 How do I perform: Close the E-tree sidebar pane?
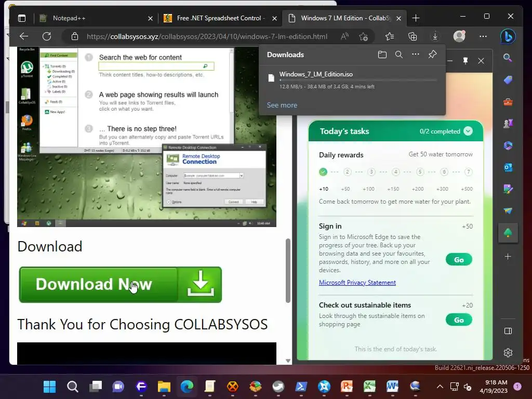[481, 61]
